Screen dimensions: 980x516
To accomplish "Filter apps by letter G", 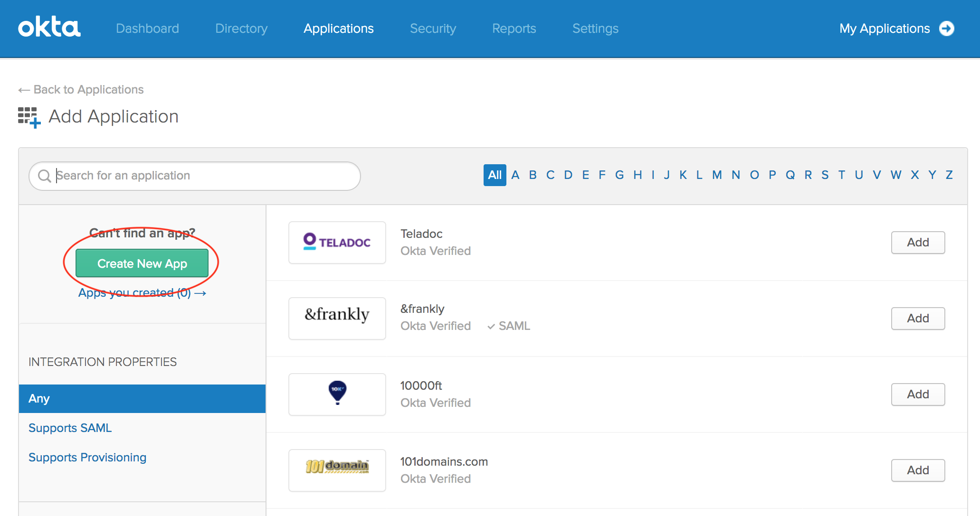I will tap(619, 175).
